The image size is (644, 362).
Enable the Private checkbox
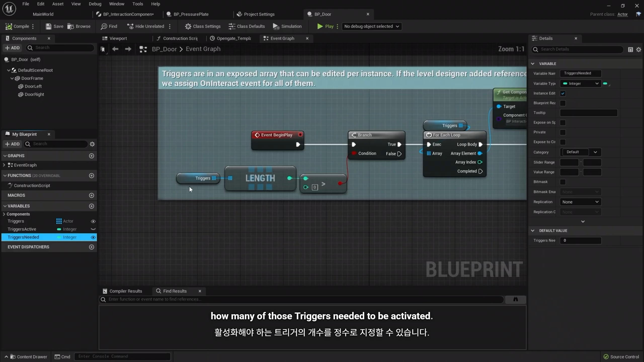pos(563,132)
